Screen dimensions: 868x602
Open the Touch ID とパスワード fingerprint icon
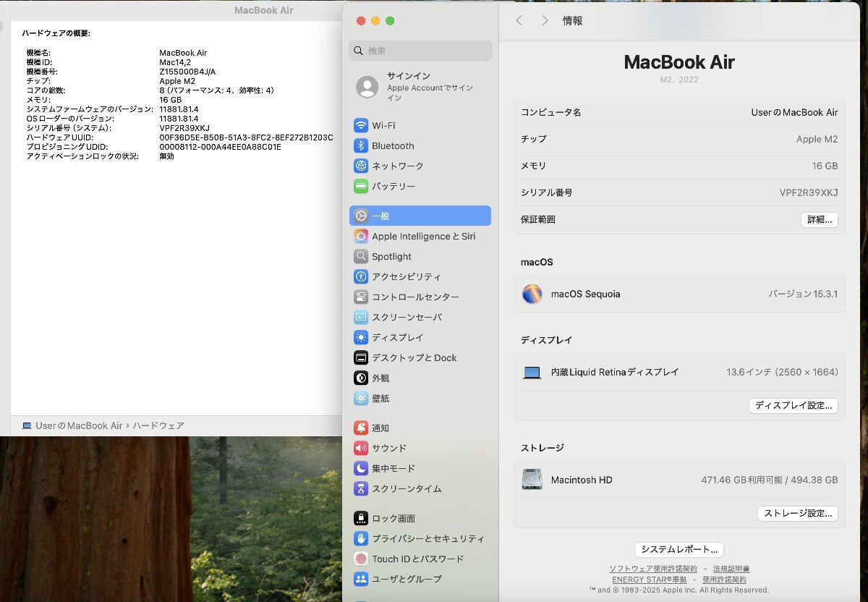tap(361, 559)
